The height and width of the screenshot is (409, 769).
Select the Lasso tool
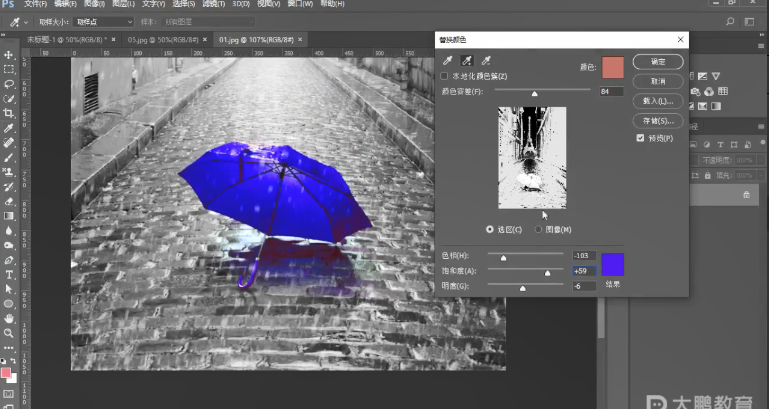click(9, 84)
